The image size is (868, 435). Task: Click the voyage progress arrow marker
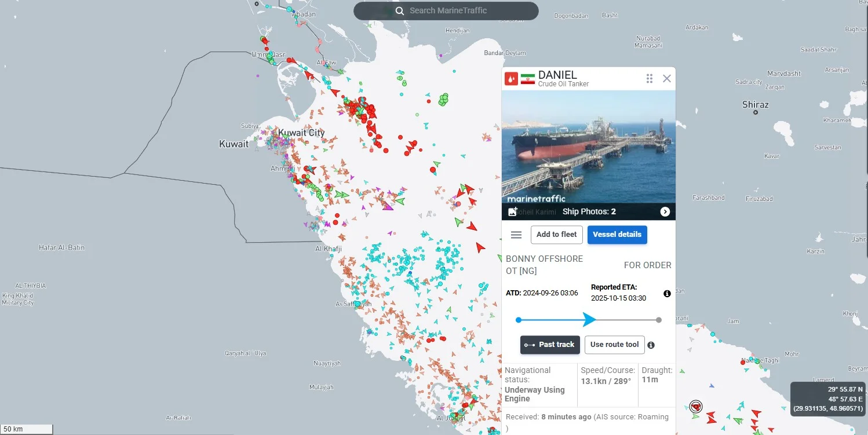coord(589,320)
